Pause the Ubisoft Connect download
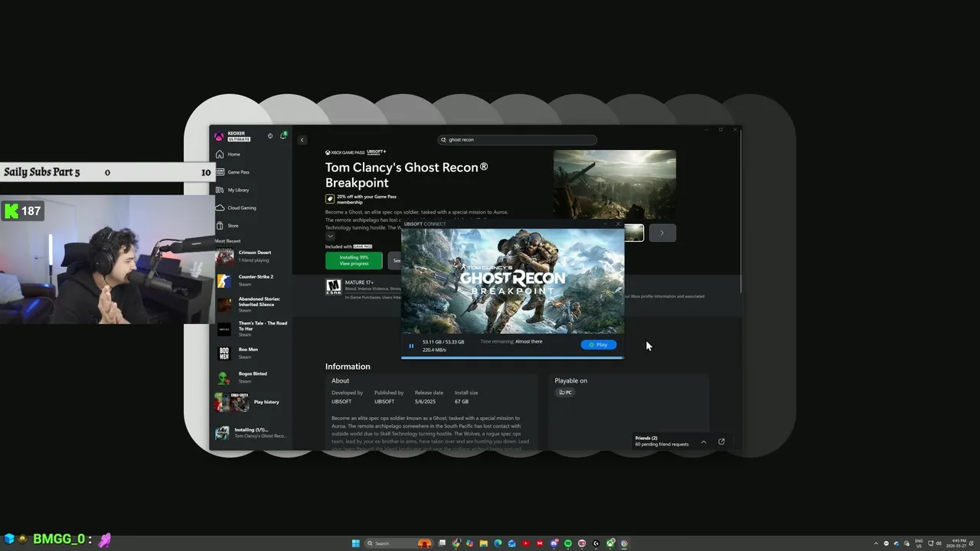Image resolution: width=980 pixels, height=551 pixels. [411, 346]
